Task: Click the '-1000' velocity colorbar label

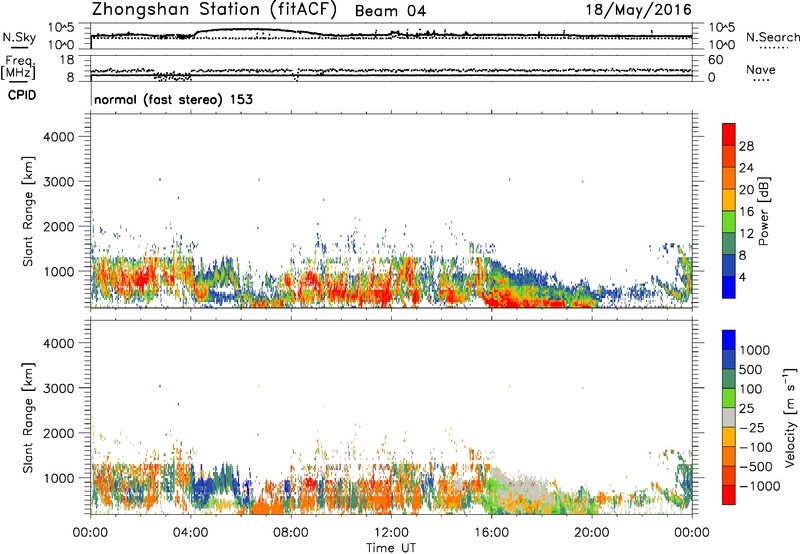Action: pos(760,486)
